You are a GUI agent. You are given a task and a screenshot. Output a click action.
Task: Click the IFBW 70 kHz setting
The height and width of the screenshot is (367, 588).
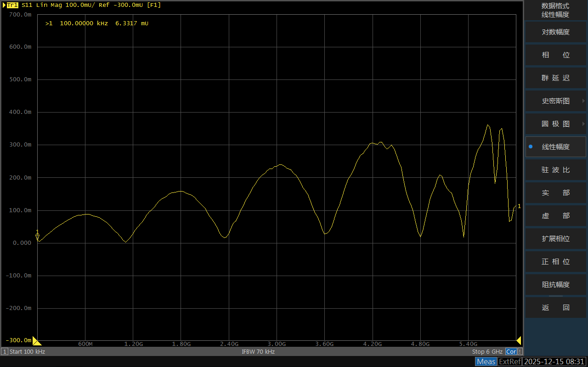click(x=258, y=351)
